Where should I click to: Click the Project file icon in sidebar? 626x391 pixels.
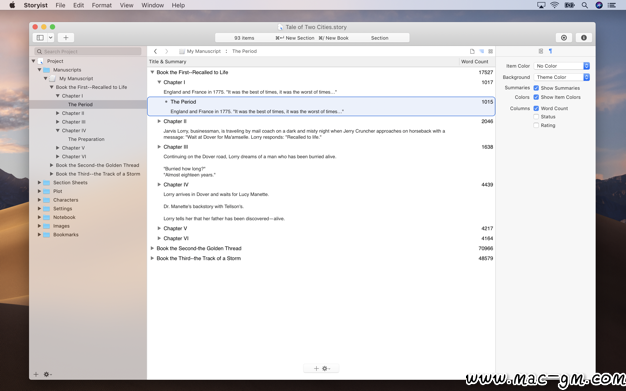click(x=41, y=61)
